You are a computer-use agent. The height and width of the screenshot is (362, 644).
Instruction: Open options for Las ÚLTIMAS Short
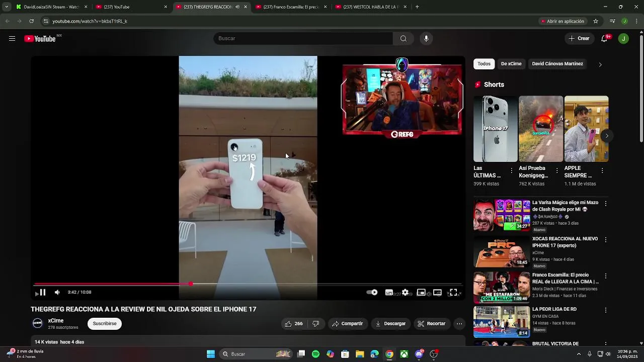click(x=512, y=171)
